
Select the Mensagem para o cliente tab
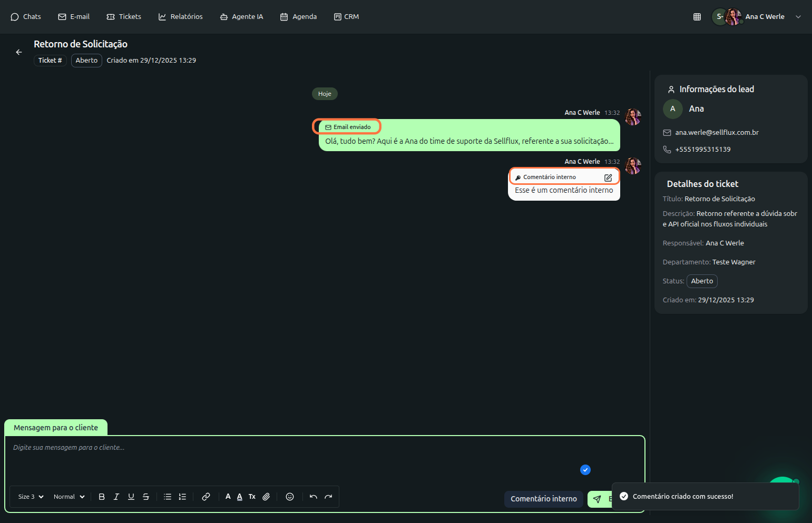56,428
